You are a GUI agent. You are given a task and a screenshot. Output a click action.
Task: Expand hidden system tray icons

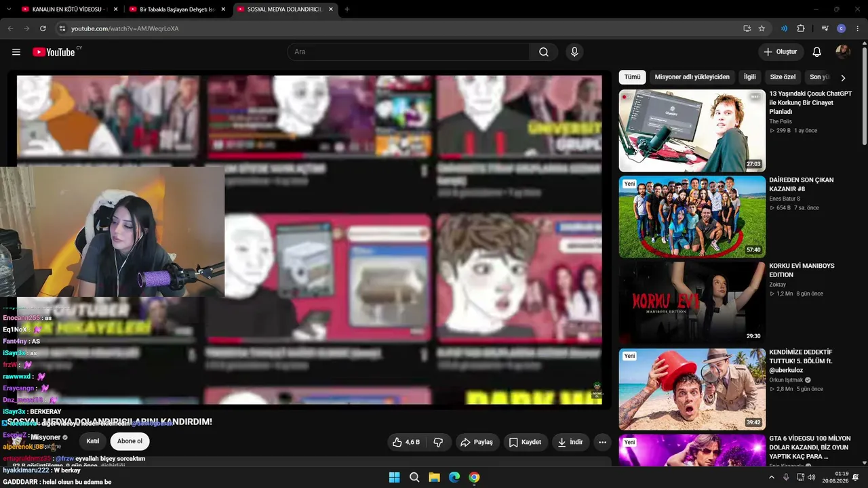[x=771, y=477]
